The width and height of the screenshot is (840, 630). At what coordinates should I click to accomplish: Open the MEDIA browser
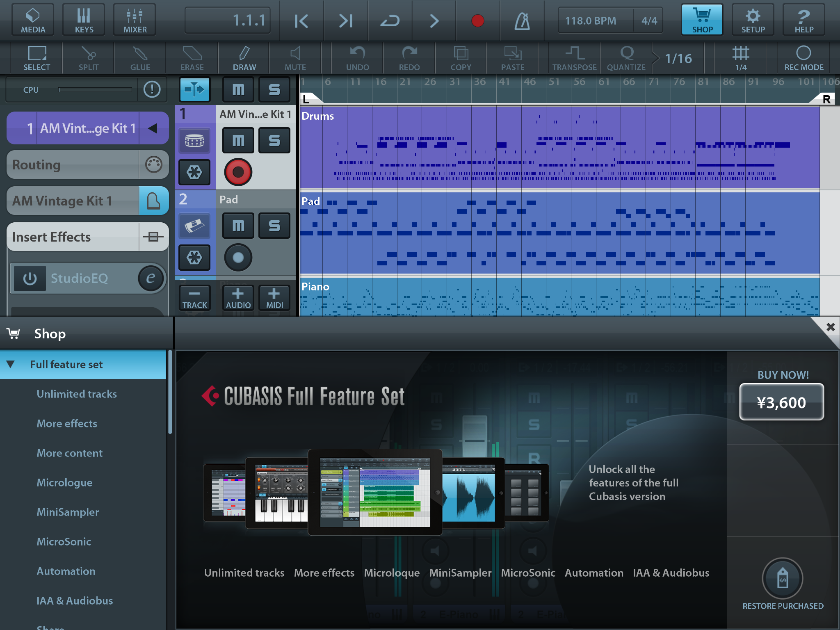point(33,20)
